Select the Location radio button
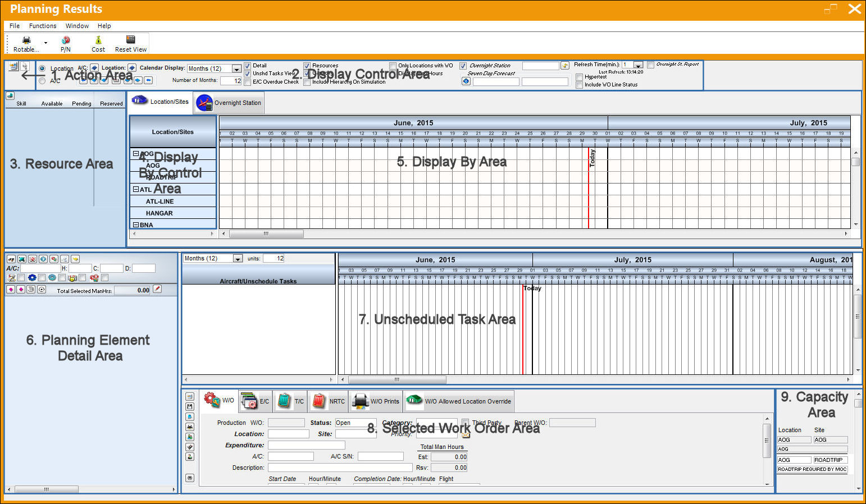Viewport: 866px width, 504px height. (x=42, y=68)
